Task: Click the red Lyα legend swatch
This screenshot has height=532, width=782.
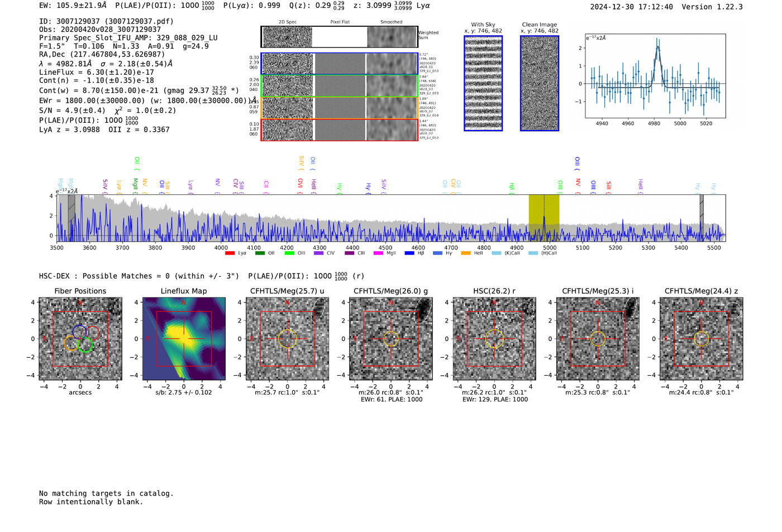Action: (230, 253)
